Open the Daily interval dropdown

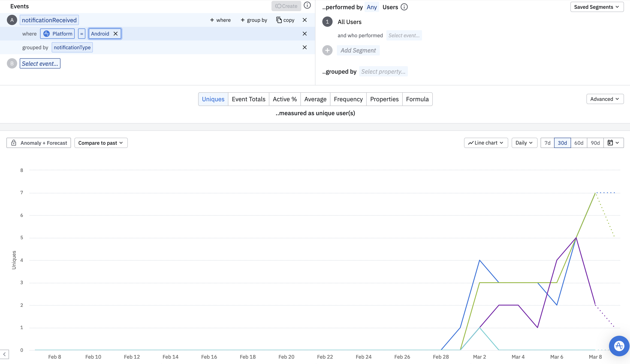coord(524,143)
